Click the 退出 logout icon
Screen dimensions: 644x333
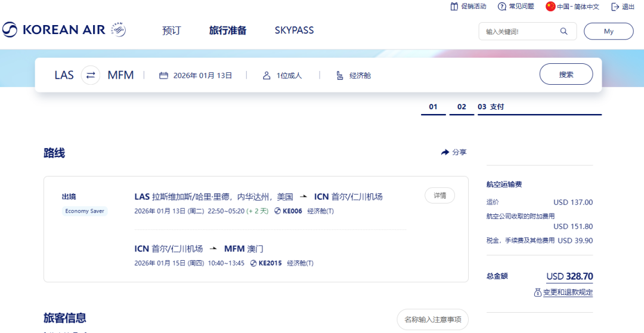[614, 7]
